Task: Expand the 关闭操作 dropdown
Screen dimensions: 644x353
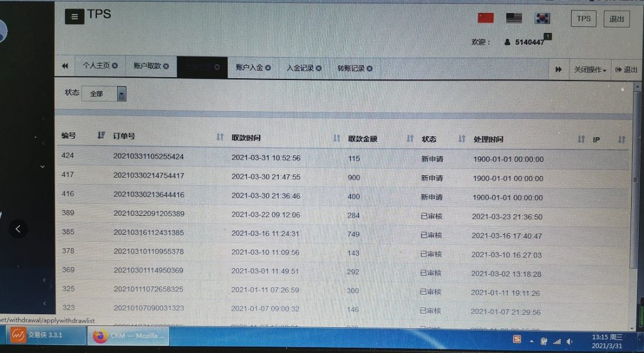Action: click(x=590, y=70)
